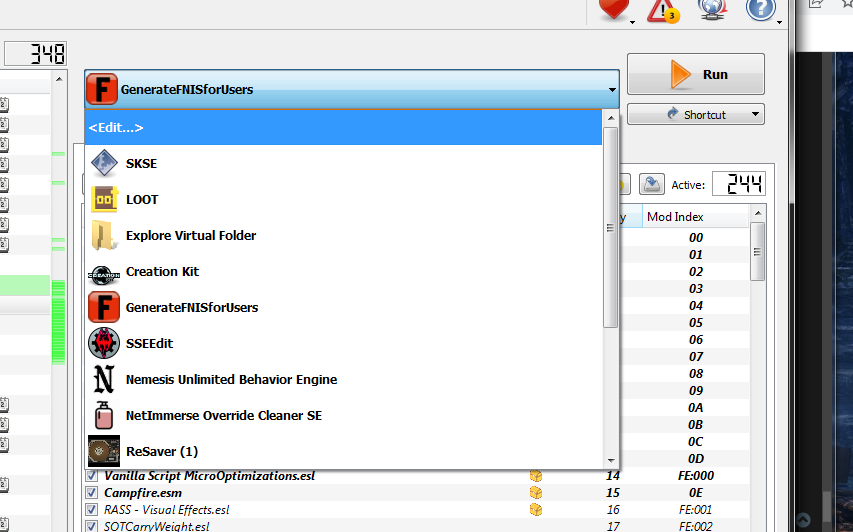Select the Vanilla Script MicroOptimizations.esl plugin

(209, 476)
